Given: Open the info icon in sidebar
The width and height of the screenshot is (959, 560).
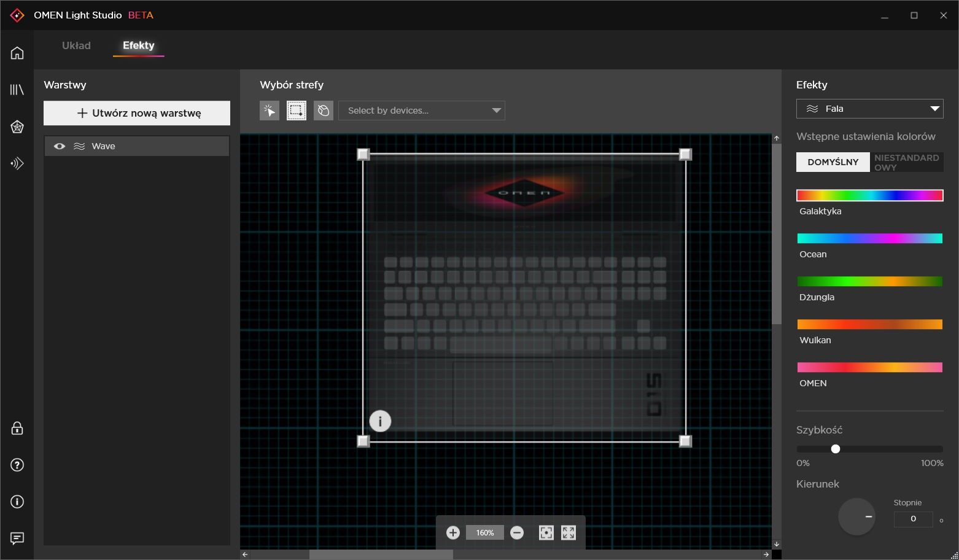Looking at the screenshot, I should [x=17, y=502].
